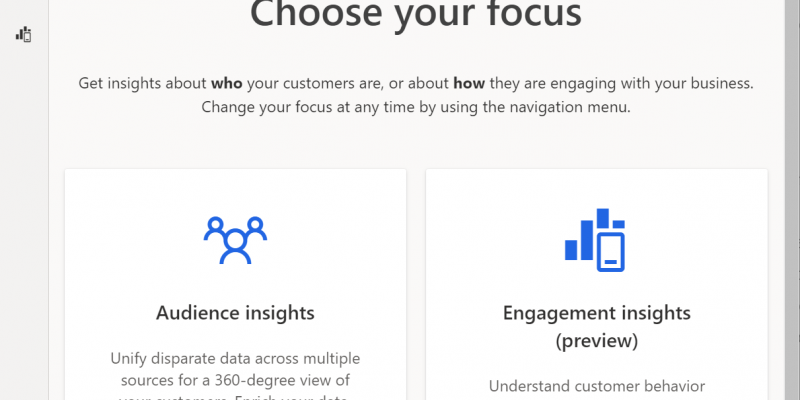800x400 pixels.
Task: Click the Engagement insights bar chart icon
Action: tap(595, 240)
